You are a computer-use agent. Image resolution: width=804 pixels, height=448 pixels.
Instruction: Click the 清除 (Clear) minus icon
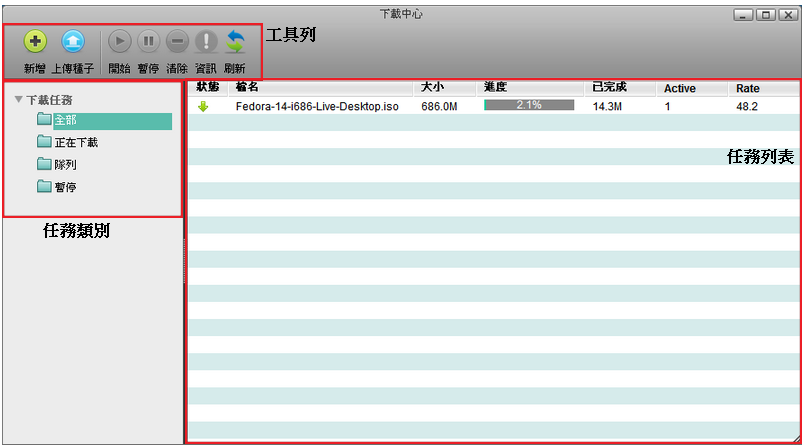[177, 42]
